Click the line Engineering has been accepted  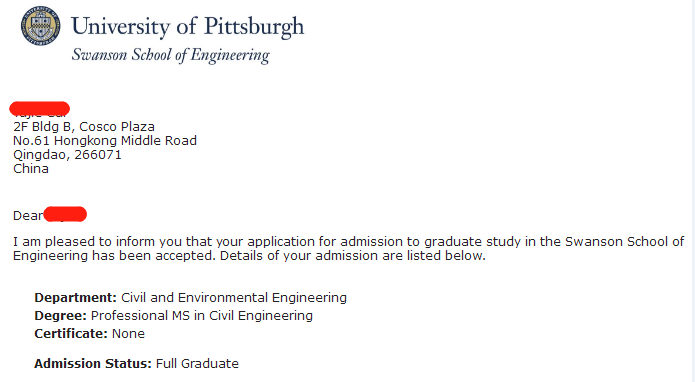249,256
